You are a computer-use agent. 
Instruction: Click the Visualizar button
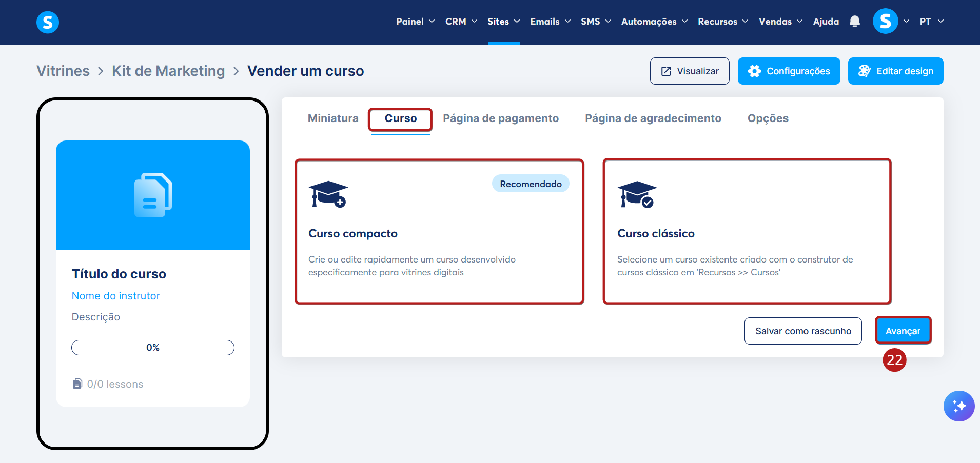coord(690,71)
